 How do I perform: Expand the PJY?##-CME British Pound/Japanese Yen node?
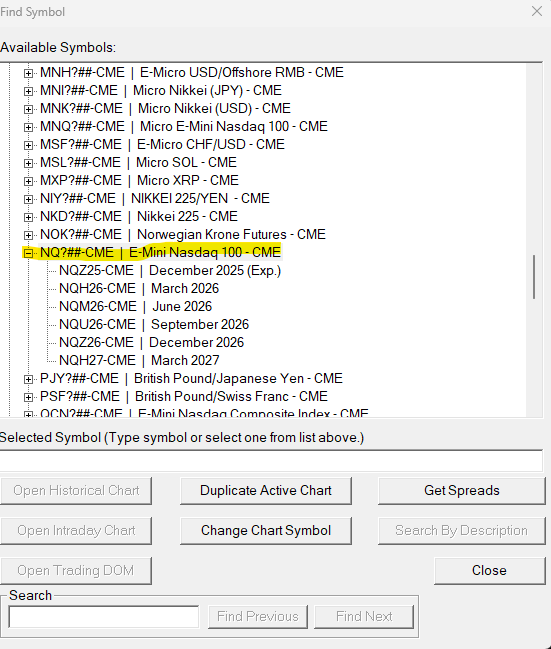(x=28, y=379)
